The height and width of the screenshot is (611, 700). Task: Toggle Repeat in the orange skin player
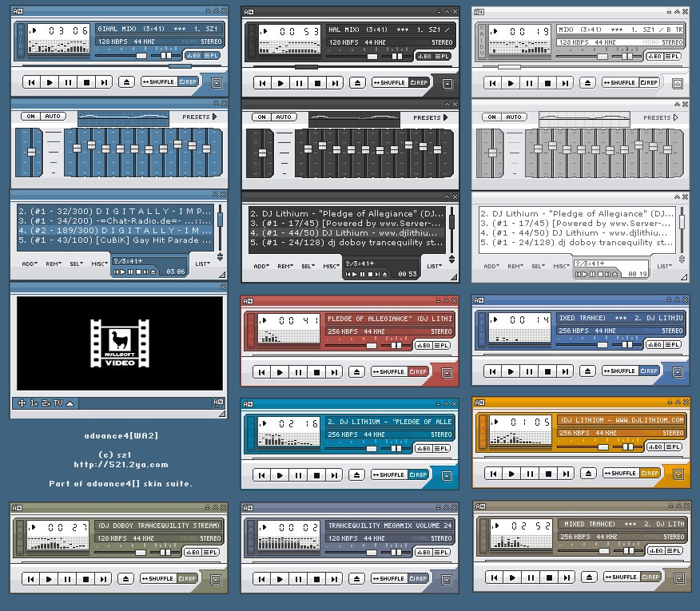650,473
